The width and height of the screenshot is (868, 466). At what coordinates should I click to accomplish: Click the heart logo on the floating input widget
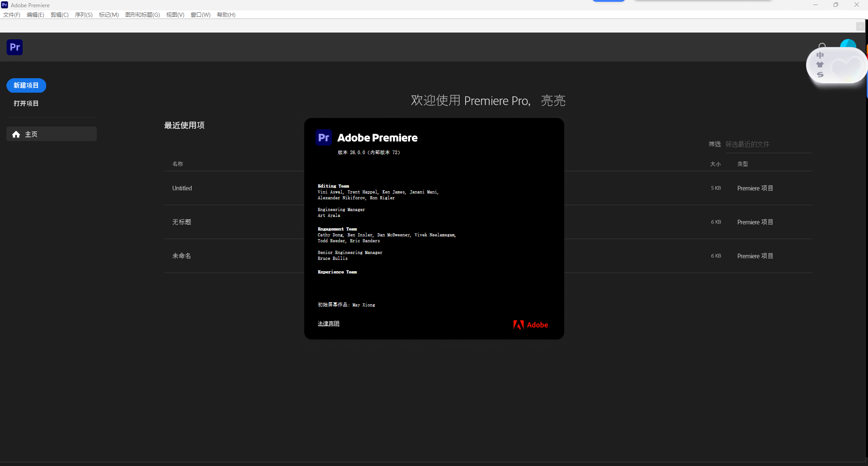[846, 68]
